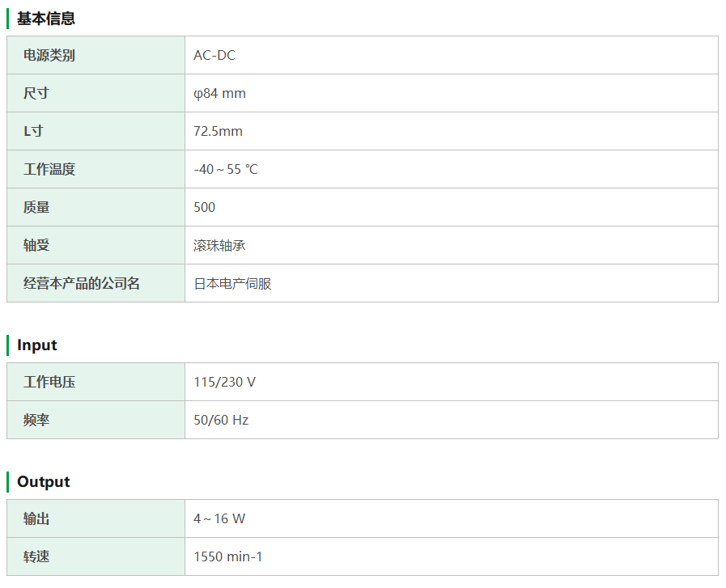This screenshot has width=726, height=588.
Task: Click the 经营本产品的公司名 label
Action: coord(82,283)
